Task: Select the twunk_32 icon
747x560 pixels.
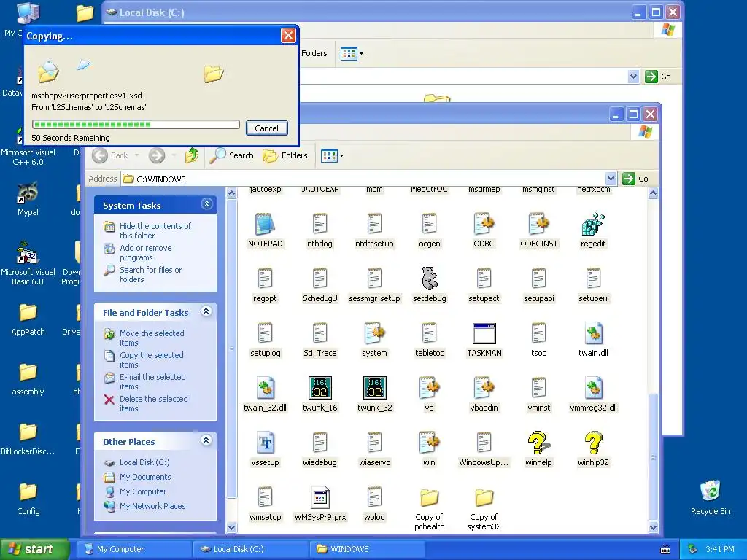Action: (374, 388)
